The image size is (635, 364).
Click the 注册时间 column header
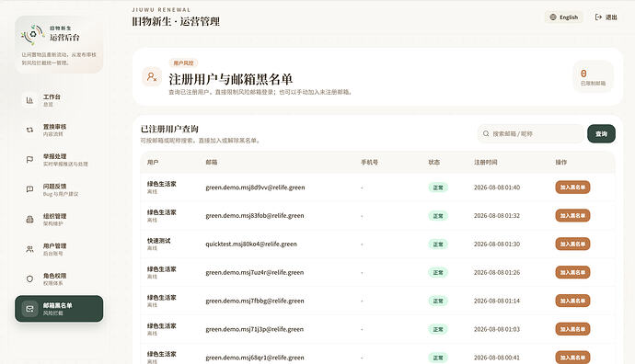click(x=486, y=162)
